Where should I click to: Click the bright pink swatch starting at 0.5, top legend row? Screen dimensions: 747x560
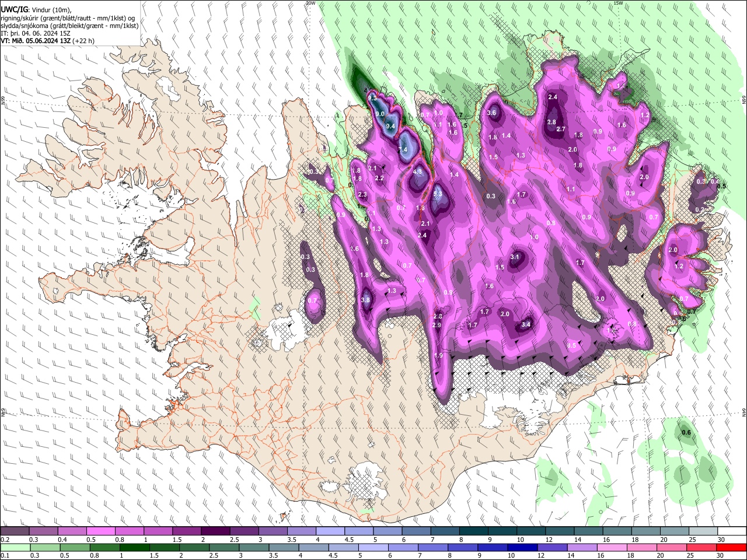tap(101, 531)
